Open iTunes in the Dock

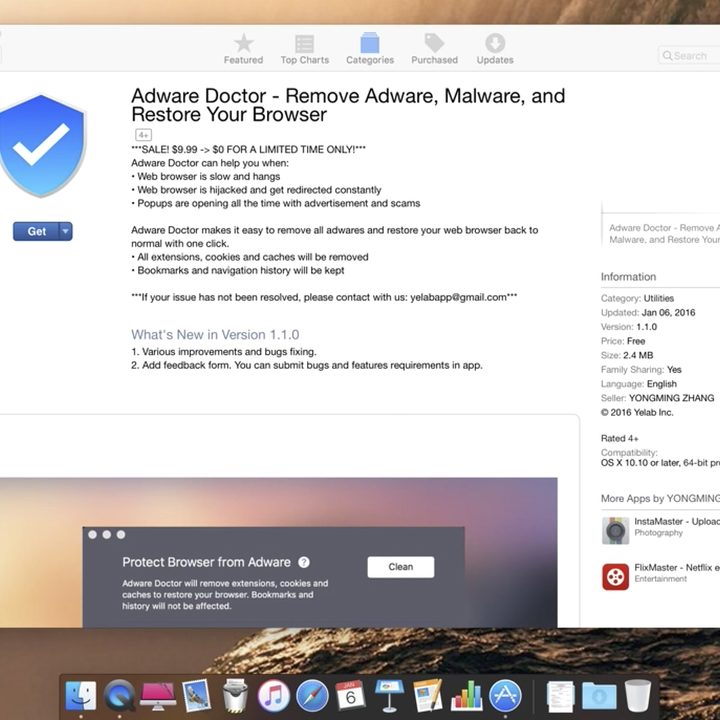pos(273,696)
